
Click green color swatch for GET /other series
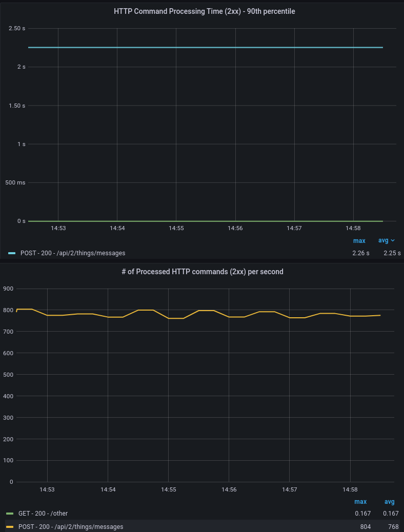pyautogui.click(x=10, y=514)
